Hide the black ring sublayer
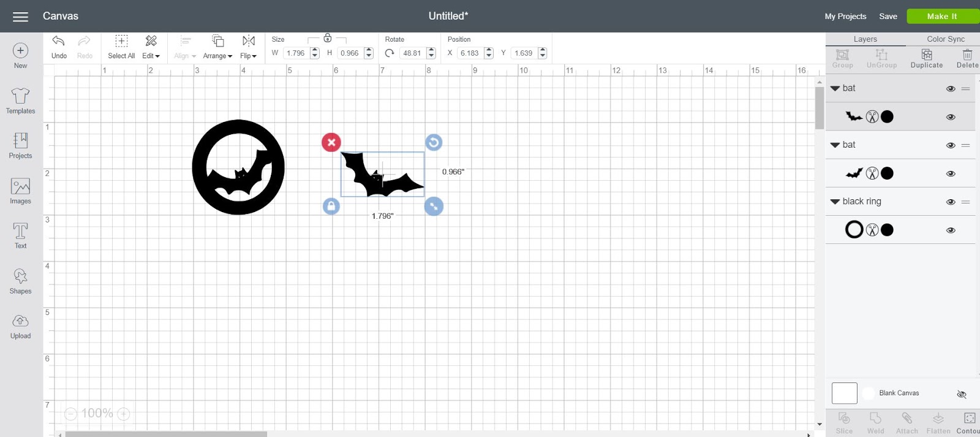Screen dimensions: 980x437 click(951, 230)
